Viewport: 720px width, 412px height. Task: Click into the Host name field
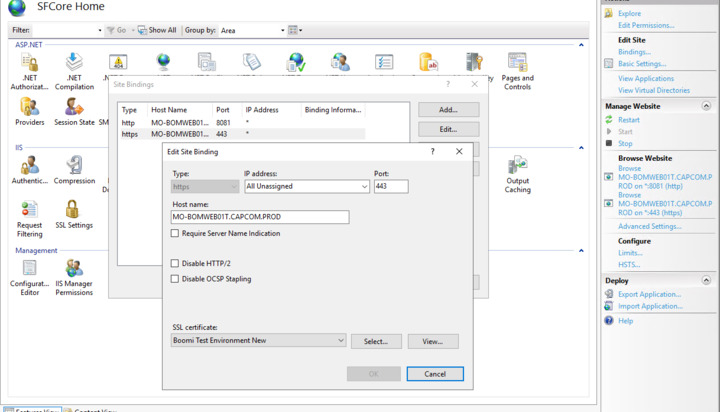click(x=260, y=216)
